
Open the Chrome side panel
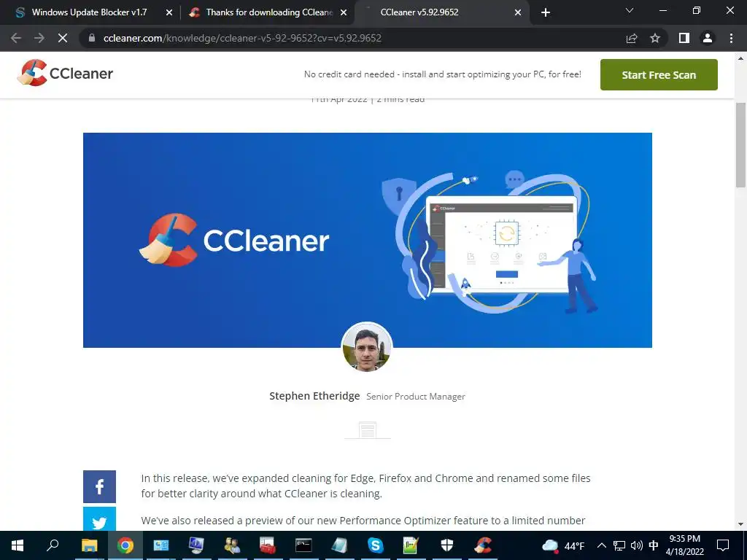click(x=684, y=38)
